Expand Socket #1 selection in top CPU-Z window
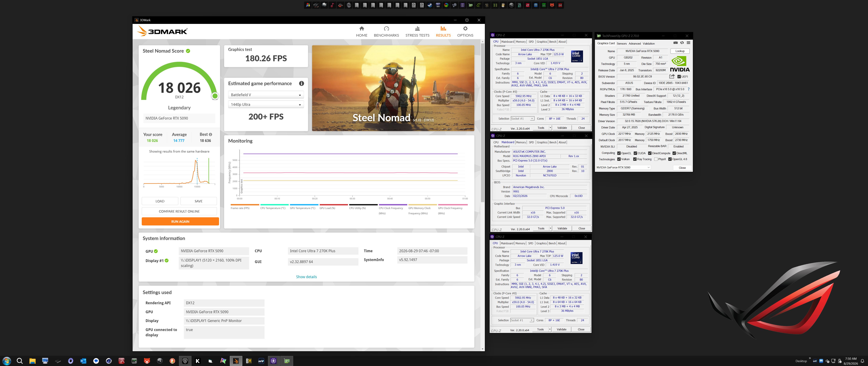Viewport: 868px width, 366px height. [x=522, y=118]
